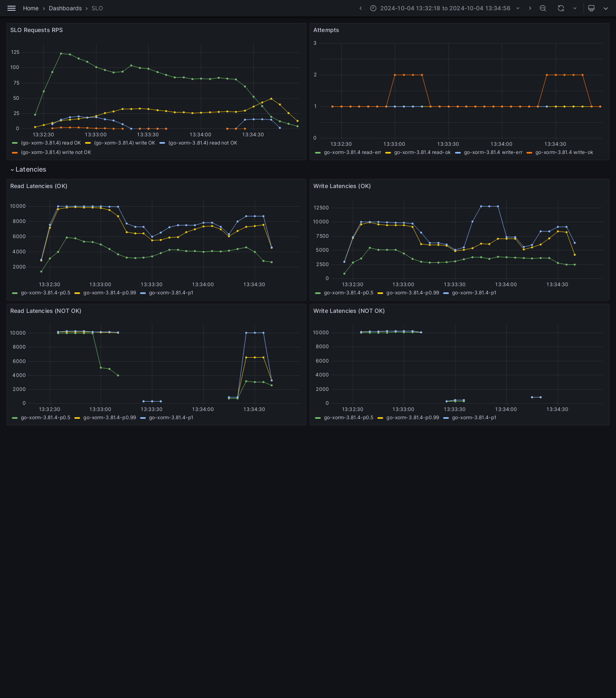Refresh the dashboard
This screenshot has height=698, width=616.
click(x=561, y=8)
